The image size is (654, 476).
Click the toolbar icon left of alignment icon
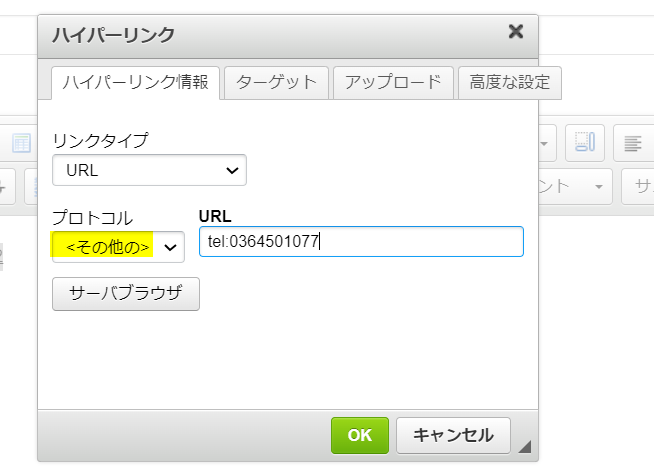click(x=584, y=144)
